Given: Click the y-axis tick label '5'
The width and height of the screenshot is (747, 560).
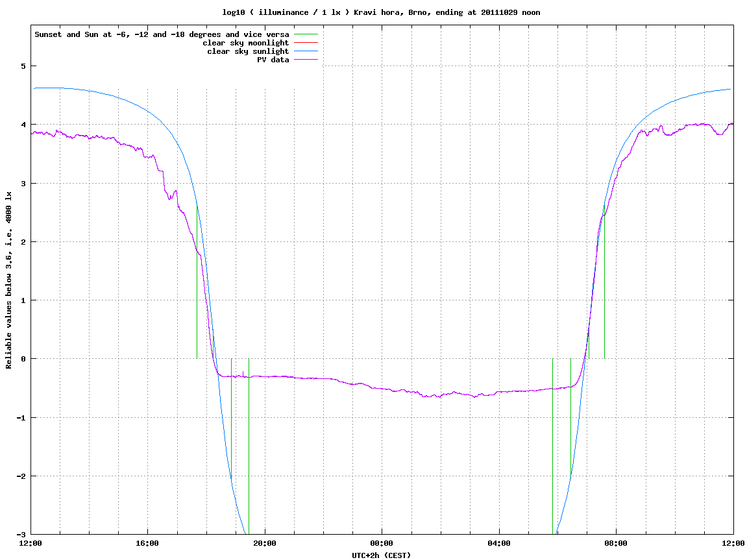Looking at the screenshot, I should tap(23, 66).
